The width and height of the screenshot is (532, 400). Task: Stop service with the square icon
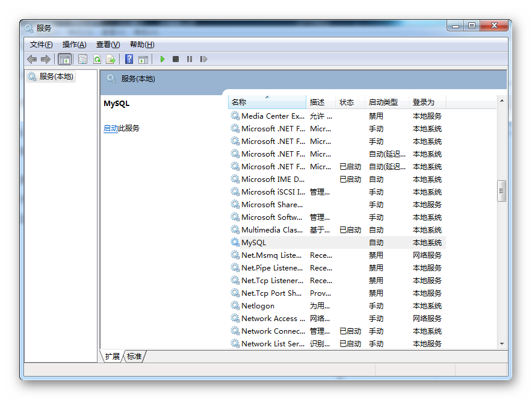tap(175, 59)
